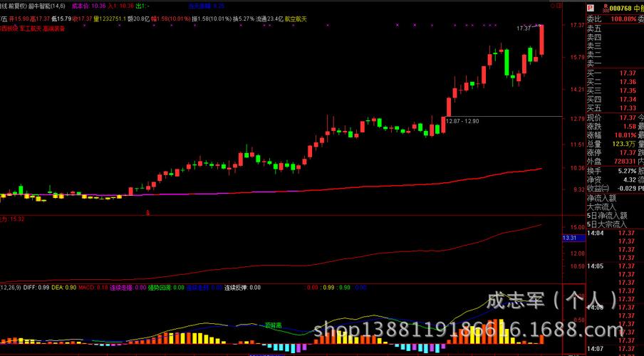Click the 航空航天 sector label
644x356 pixels.
tap(296, 19)
